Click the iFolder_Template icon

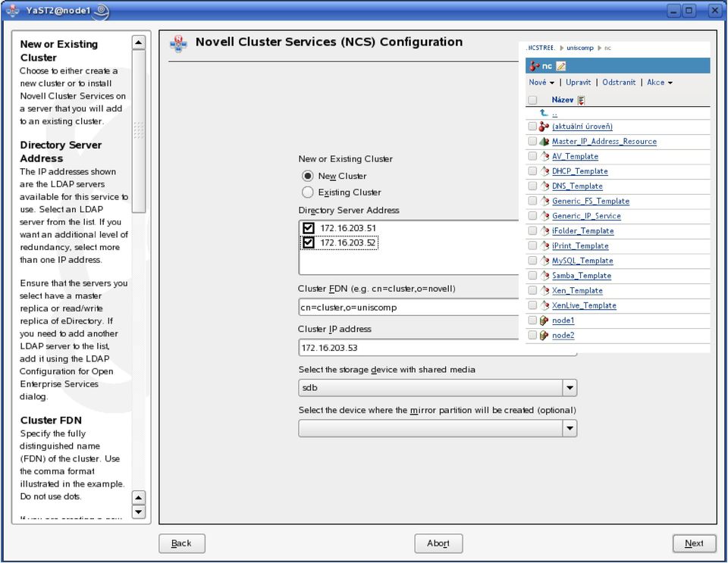pos(544,230)
